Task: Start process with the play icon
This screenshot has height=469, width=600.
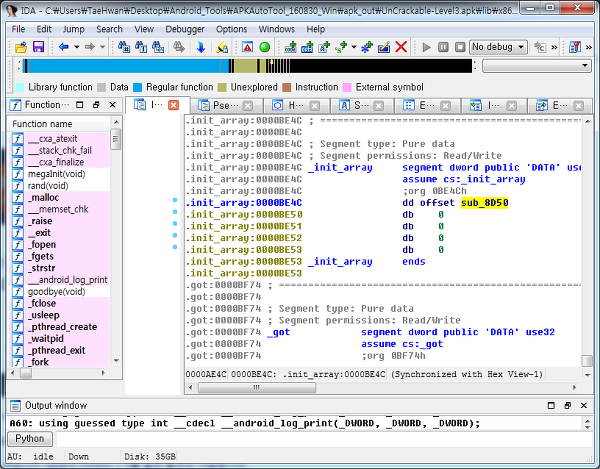Action: click(426, 47)
